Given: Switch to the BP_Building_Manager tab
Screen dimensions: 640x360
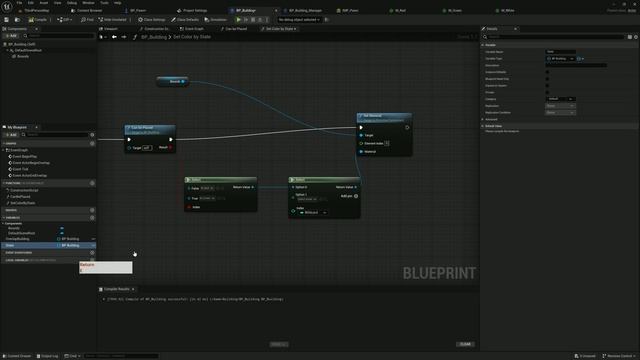Looking at the screenshot, I should pos(303,11).
